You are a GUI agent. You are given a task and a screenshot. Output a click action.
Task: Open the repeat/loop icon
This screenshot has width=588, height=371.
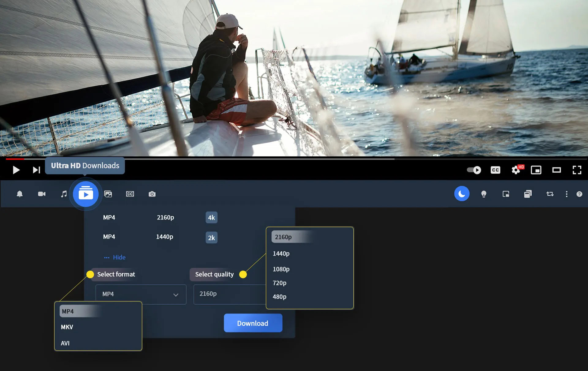549,194
